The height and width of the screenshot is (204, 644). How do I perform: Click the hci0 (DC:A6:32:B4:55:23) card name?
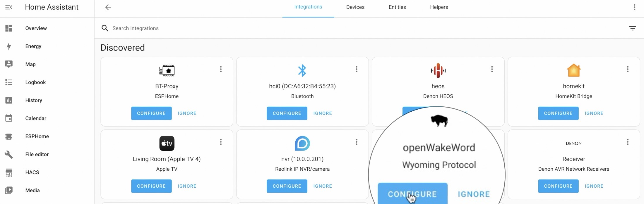coord(302,86)
